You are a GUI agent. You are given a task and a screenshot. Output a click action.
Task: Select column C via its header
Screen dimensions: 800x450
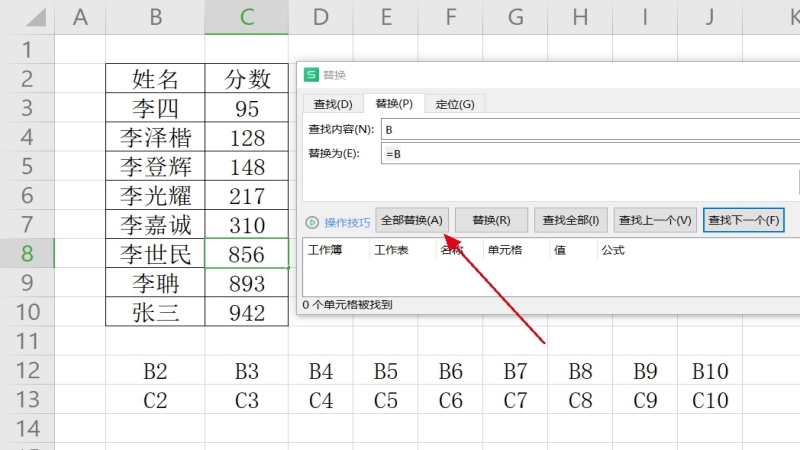246,16
